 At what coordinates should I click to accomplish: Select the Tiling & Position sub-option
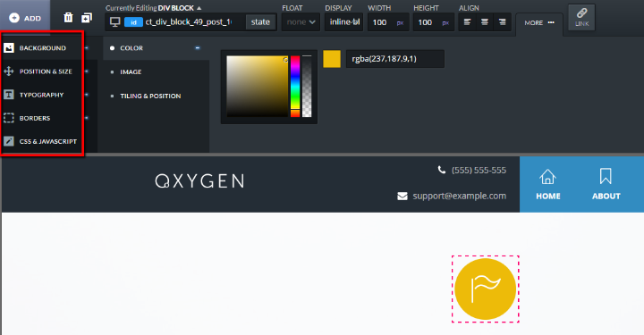click(150, 96)
